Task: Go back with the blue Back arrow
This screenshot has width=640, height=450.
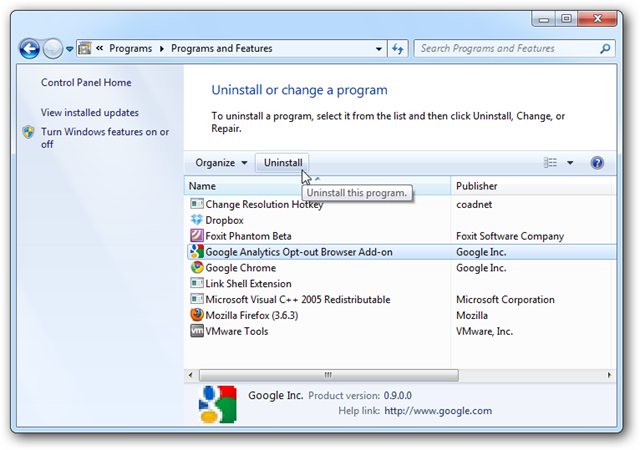Action: point(29,49)
